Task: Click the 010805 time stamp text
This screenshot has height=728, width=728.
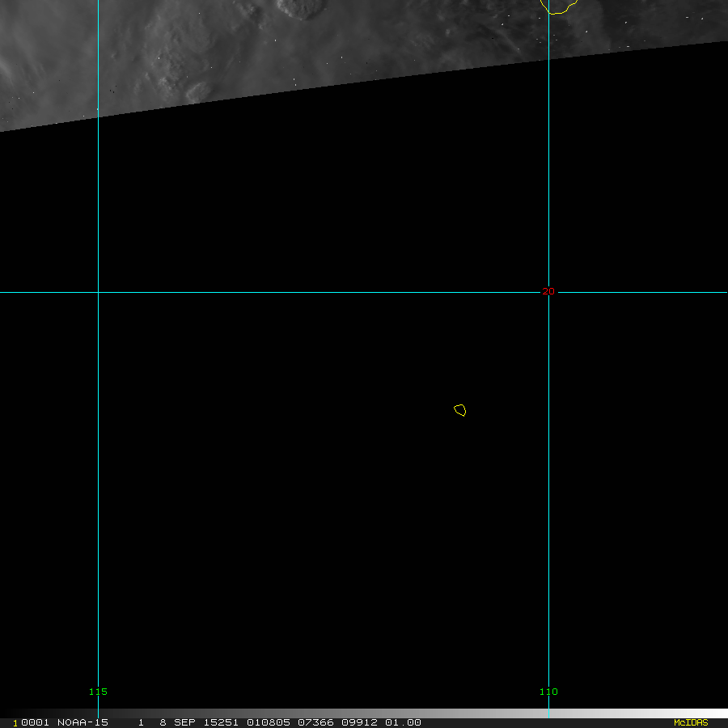Action: (269, 722)
